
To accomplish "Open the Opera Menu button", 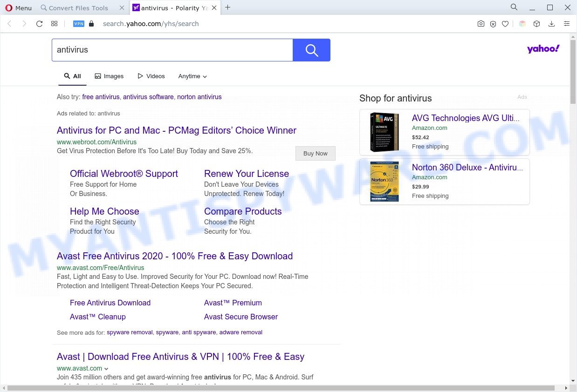I will pyautogui.click(x=19, y=7).
